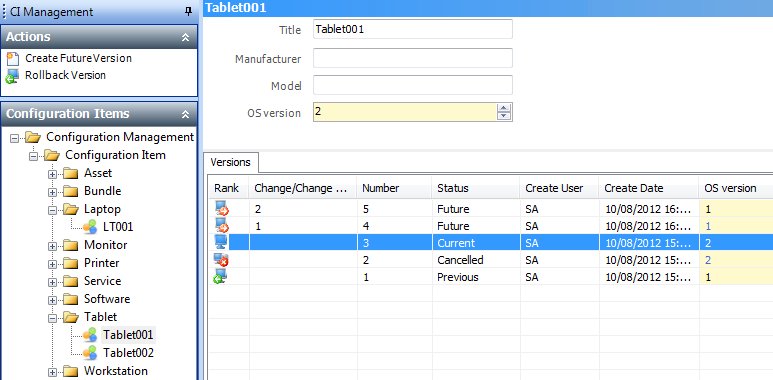Click Workstation tree item label

click(x=116, y=371)
